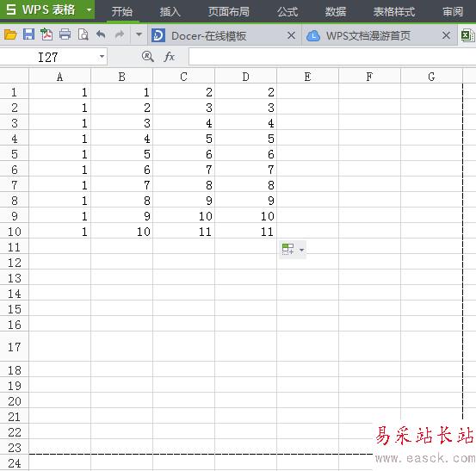Click the auto fill options icon

click(x=287, y=249)
